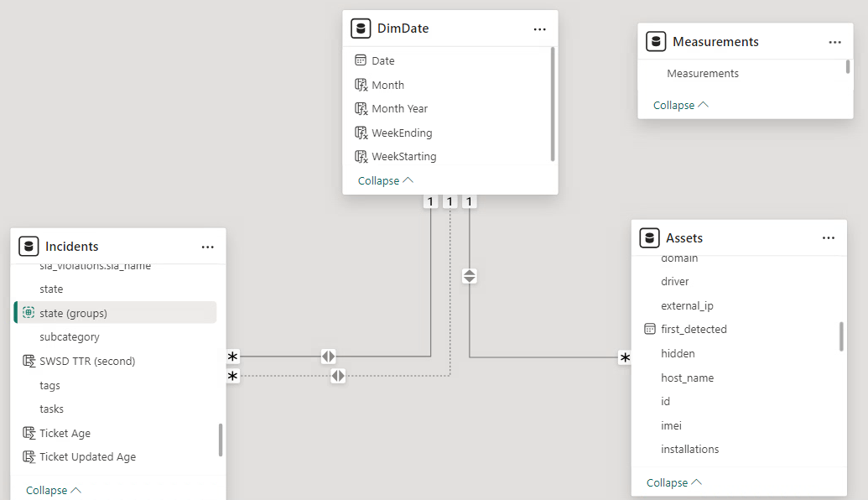Collapse the DimDate table card

(386, 181)
